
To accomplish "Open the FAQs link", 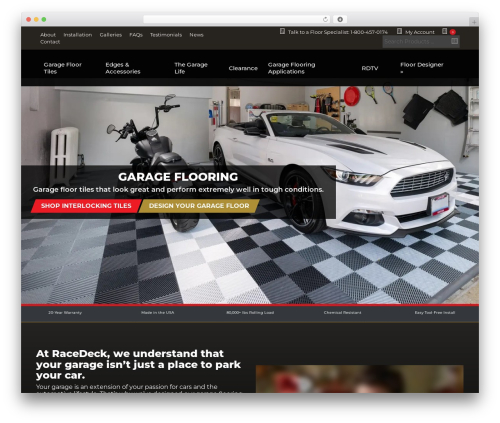I will tap(136, 35).
